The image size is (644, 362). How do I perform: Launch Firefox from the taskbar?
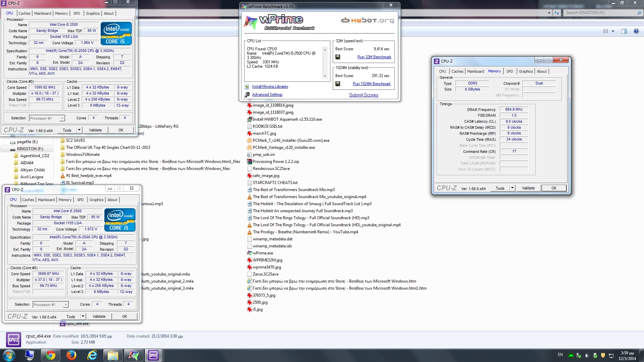pos(71,355)
